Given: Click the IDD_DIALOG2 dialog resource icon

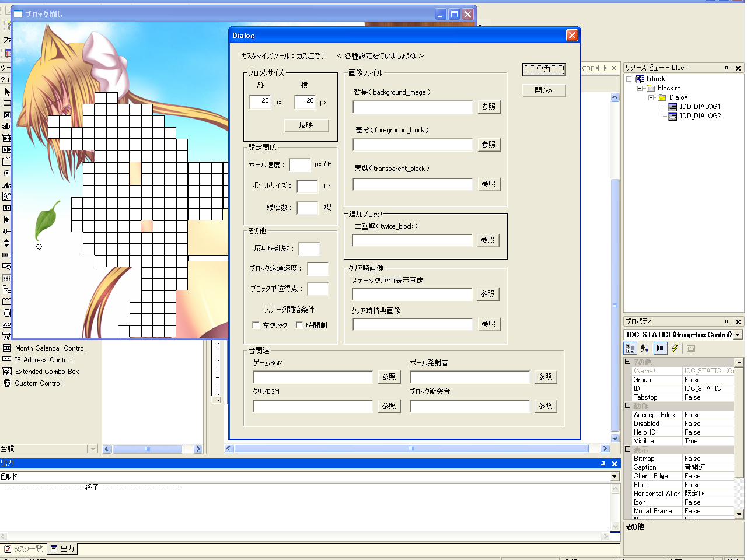Looking at the screenshot, I should 673,116.
